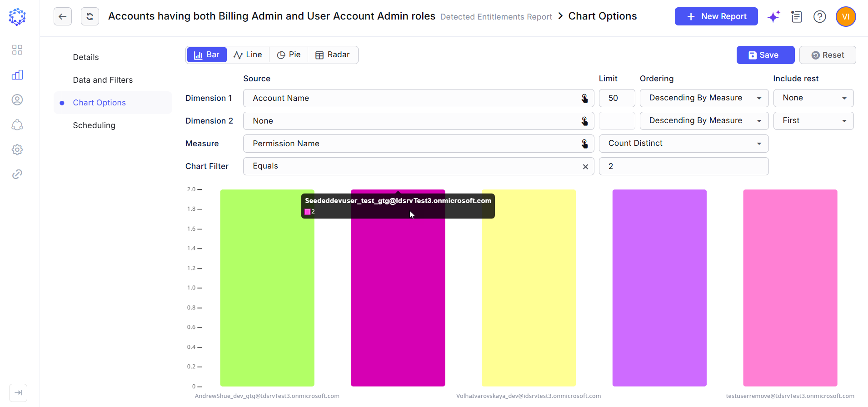Open the VI user avatar menu
Image resolution: width=868 pixels, height=407 pixels.
click(x=846, y=17)
